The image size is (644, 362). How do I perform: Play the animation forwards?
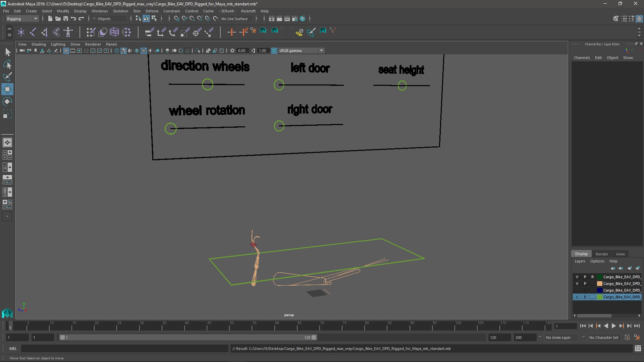click(x=614, y=326)
